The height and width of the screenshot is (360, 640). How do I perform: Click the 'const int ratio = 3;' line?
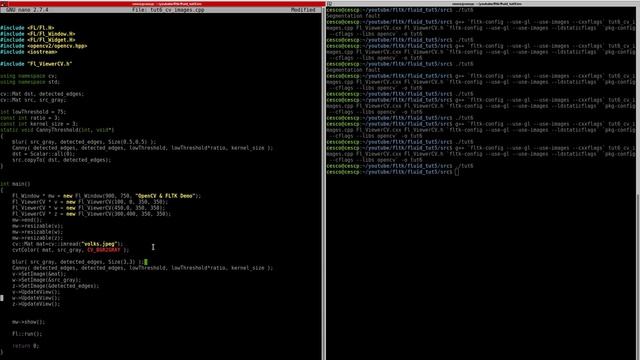(x=30, y=118)
